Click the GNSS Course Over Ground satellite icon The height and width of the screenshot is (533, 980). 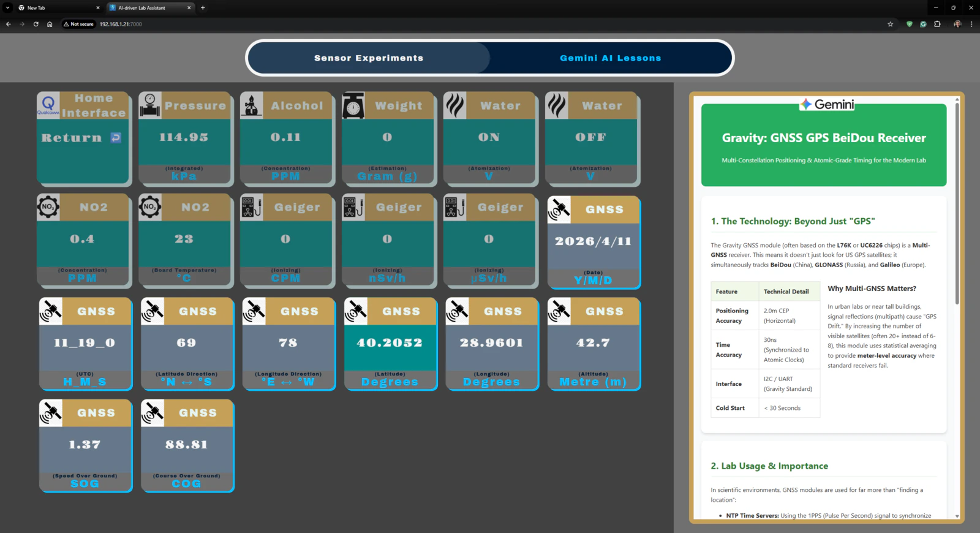[x=153, y=413]
